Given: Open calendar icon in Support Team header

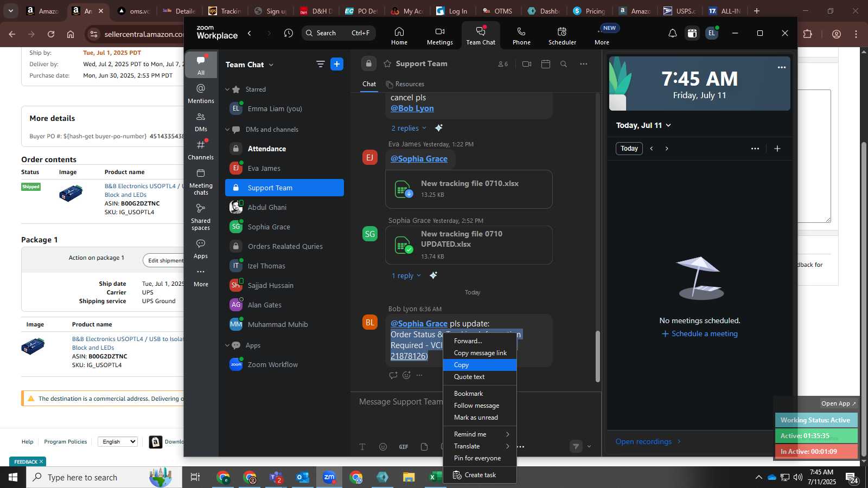Looking at the screenshot, I should click(x=546, y=64).
